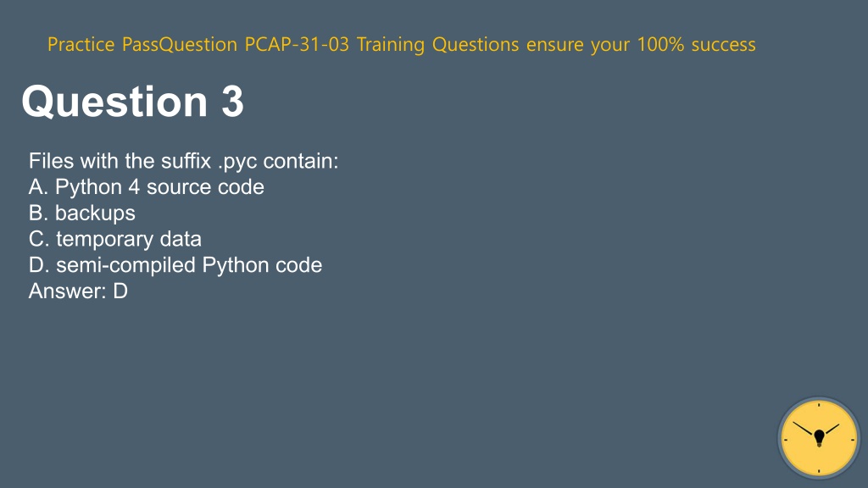Select option A, Python 4 source code
Screen dimensions: 868x488
pos(146,187)
